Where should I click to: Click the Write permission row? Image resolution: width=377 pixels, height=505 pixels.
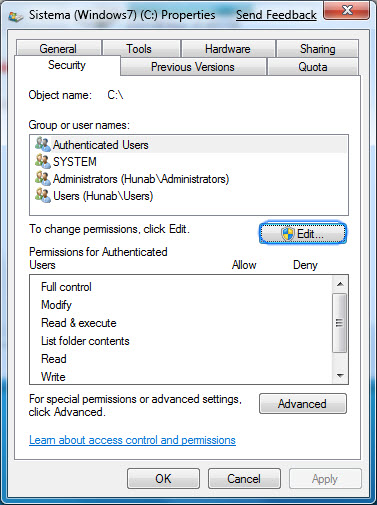(x=182, y=376)
